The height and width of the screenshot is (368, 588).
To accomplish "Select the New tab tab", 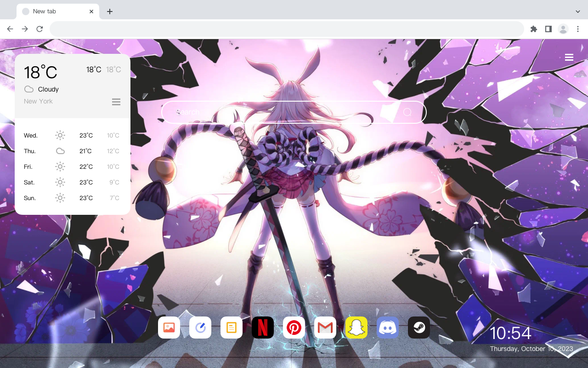I will pos(58,11).
